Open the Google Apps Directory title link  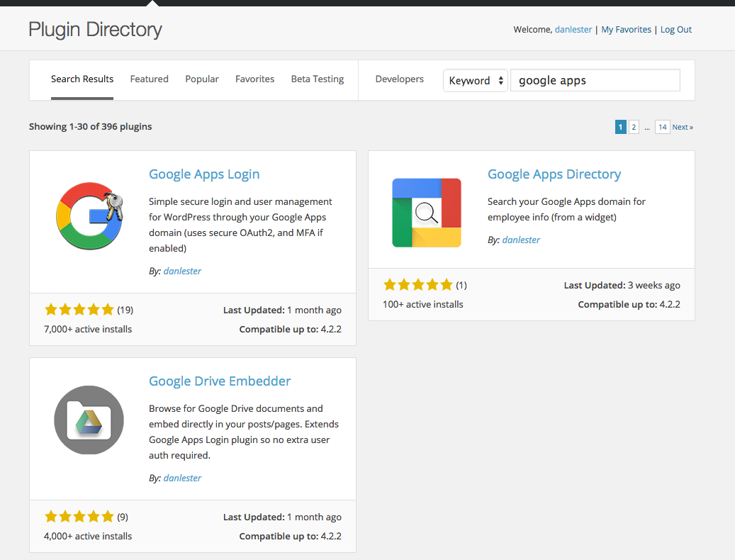click(x=554, y=174)
